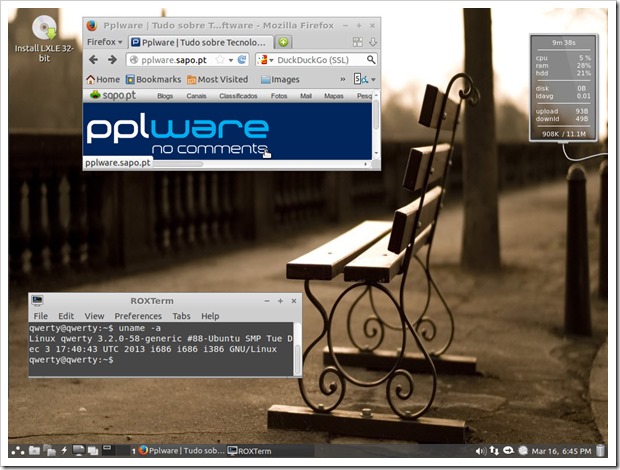Open the Firefox tab groups icon
This screenshot has height=470, width=620.
[x=357, y=42]
